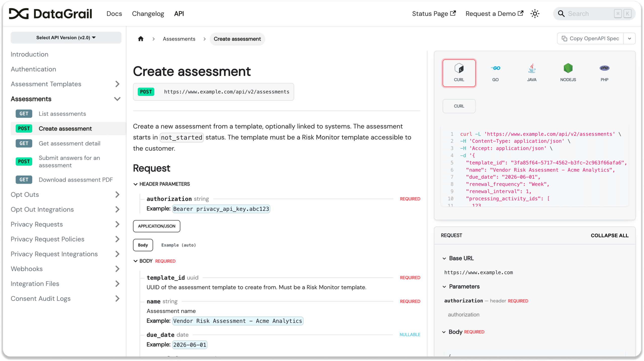Screen dimensions: 644x361
Task: Switch to the Example (auto) tab
Action: tap(178, 245)
